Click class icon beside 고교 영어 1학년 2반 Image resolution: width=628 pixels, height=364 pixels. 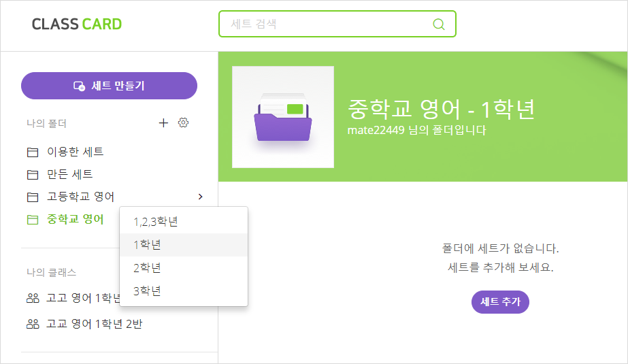(33, 324)
